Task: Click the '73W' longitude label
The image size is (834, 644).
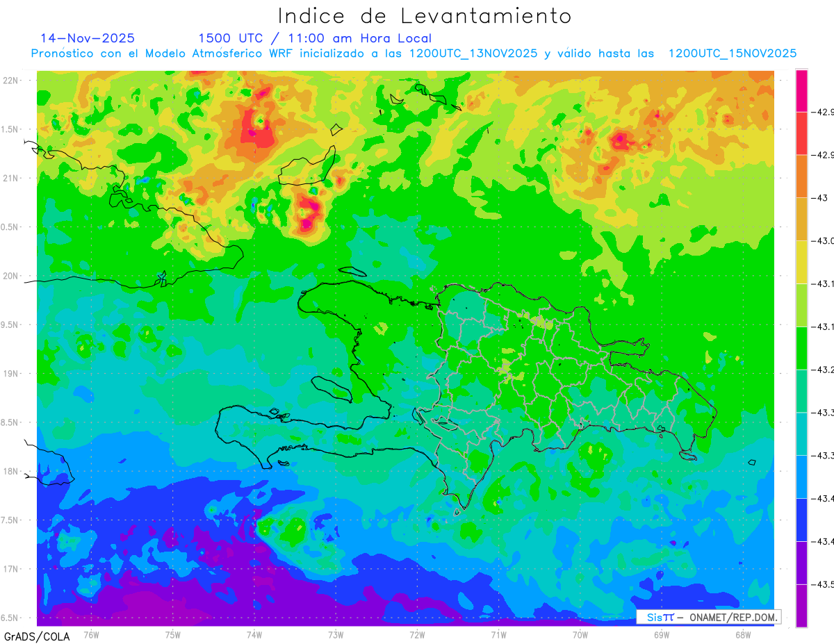Action: tap(336, 634)
